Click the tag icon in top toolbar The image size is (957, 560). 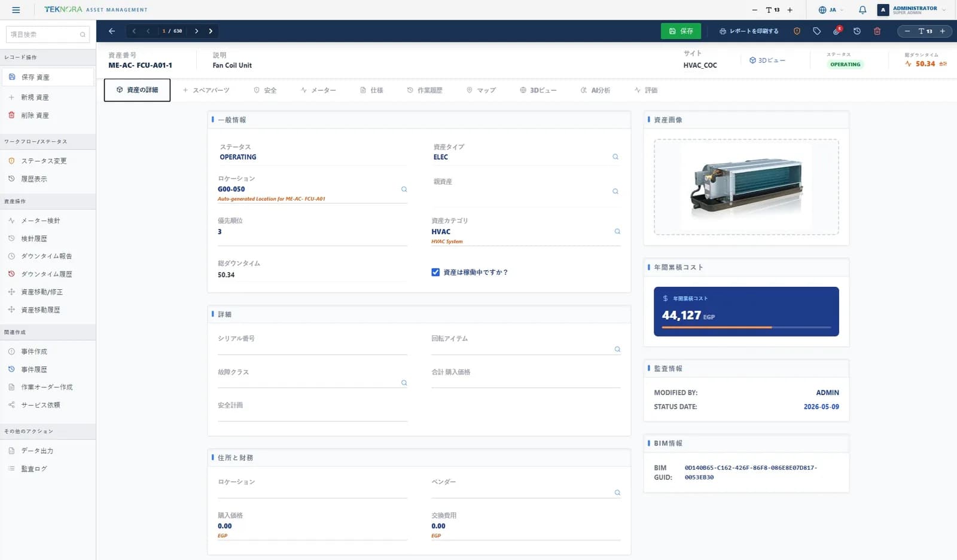[817, 31]
